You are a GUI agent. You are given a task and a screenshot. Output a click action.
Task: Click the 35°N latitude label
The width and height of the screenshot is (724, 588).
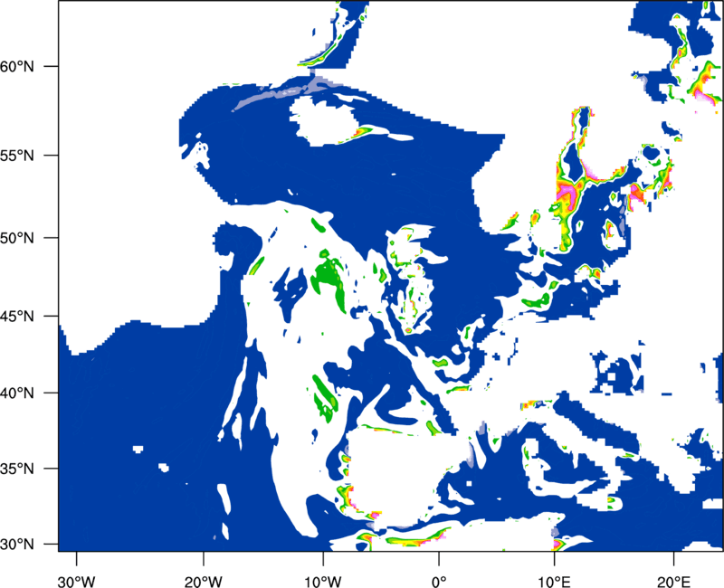pos(17,469)
